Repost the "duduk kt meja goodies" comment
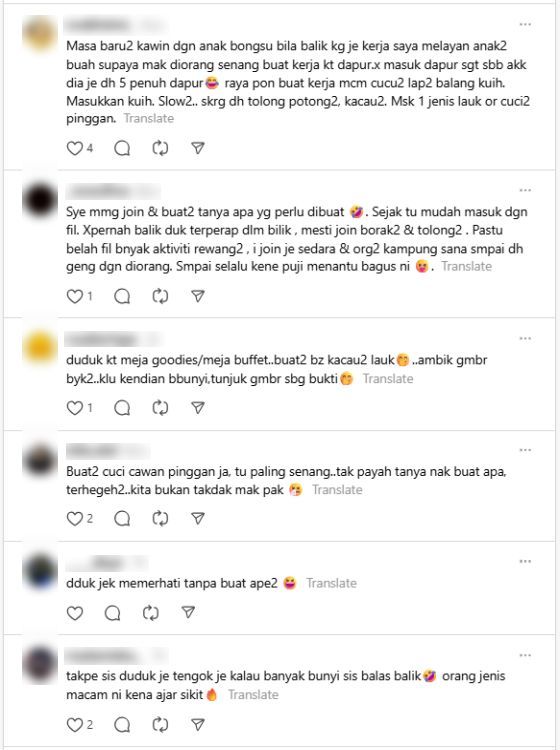 coord(160,408)
